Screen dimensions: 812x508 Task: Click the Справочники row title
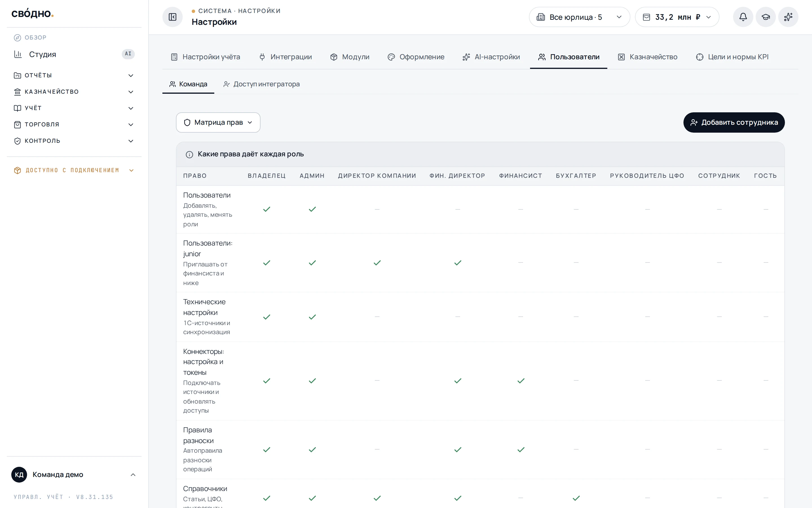pyautogui.click(x=205, y=489)
